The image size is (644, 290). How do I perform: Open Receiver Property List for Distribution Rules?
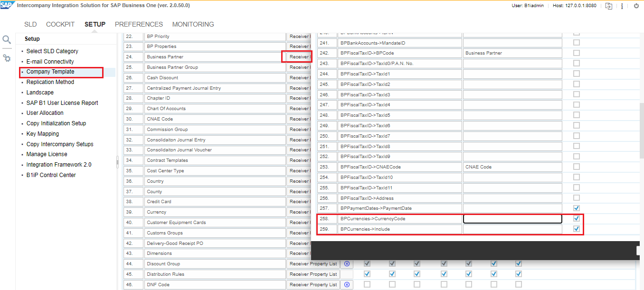coord(313,274)
